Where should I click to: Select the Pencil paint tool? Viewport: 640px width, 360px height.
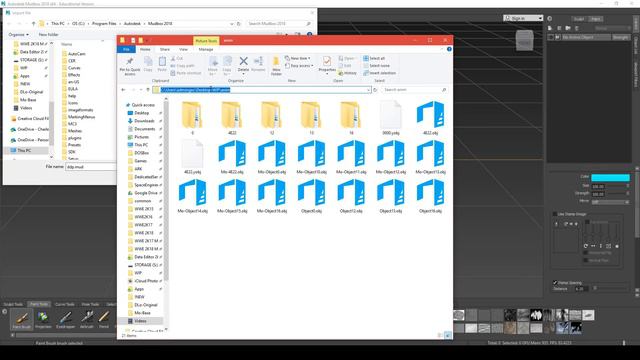point(104,319)
